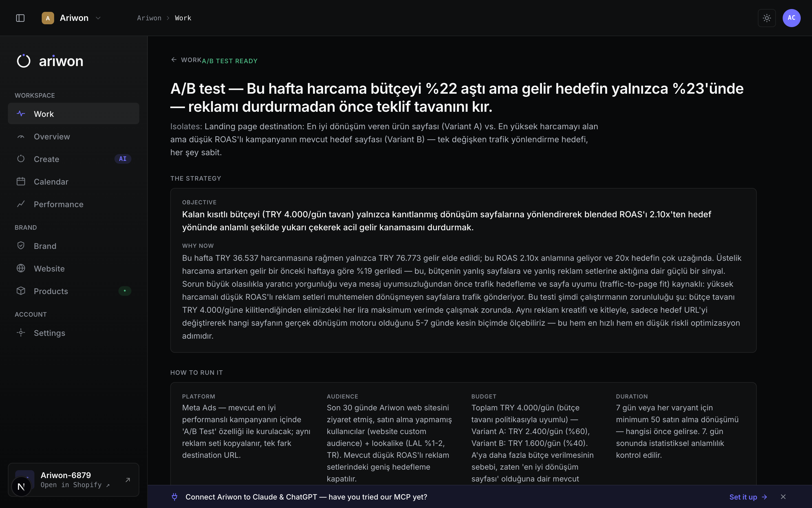Open the AC user avatar menu

point(791,18)
